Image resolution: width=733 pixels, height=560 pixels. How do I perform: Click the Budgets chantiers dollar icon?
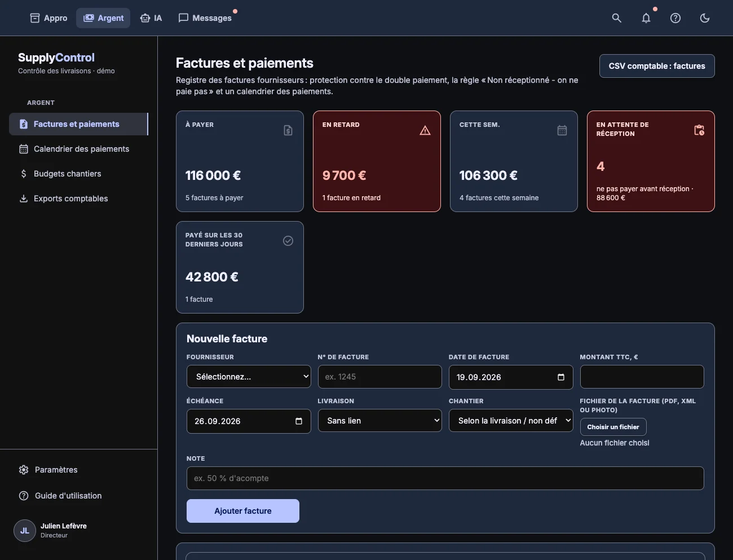[24, 174]
